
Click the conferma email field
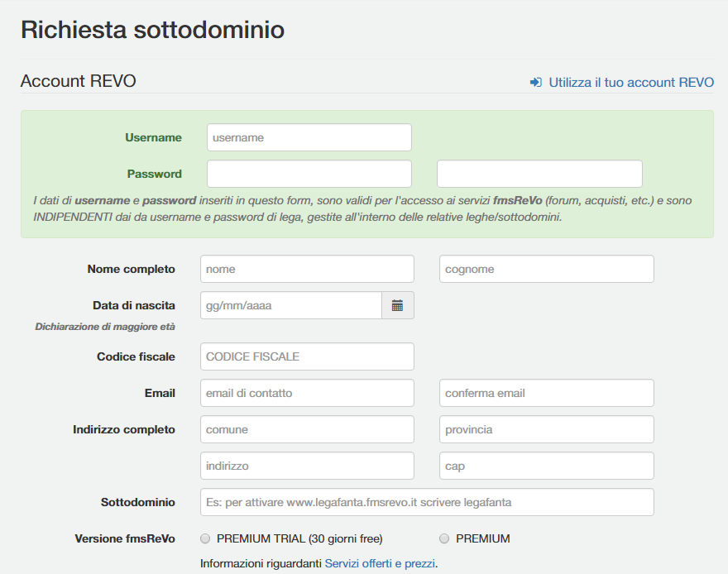coord(546,393)
